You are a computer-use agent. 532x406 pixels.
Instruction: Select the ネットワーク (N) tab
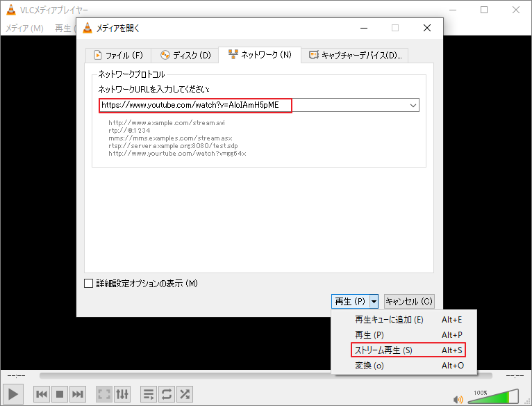(260, 54)
